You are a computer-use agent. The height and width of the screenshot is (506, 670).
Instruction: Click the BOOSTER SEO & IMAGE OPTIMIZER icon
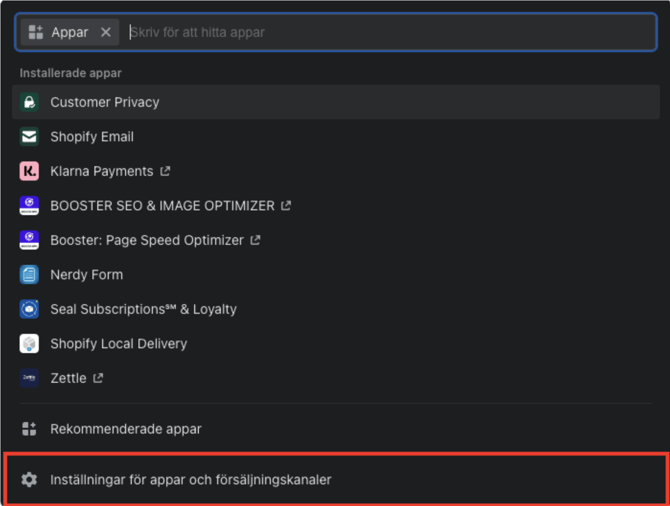[x=29, y=206]
